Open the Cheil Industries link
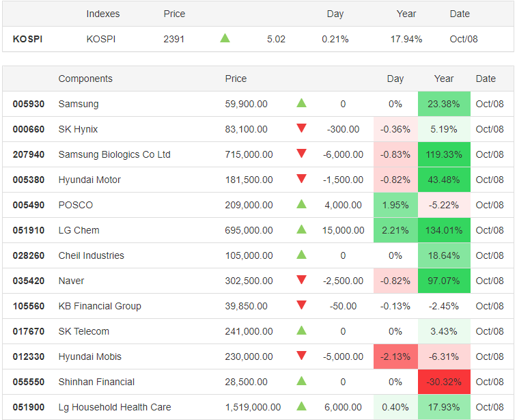Screen dimensions: 517x420 click(92, 255)
